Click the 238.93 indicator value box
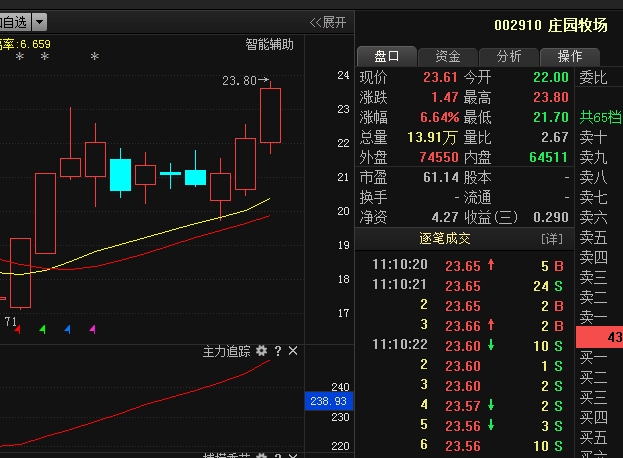This screenshot has width=623, height=458. pyautogui.click(x=329, y=401)
